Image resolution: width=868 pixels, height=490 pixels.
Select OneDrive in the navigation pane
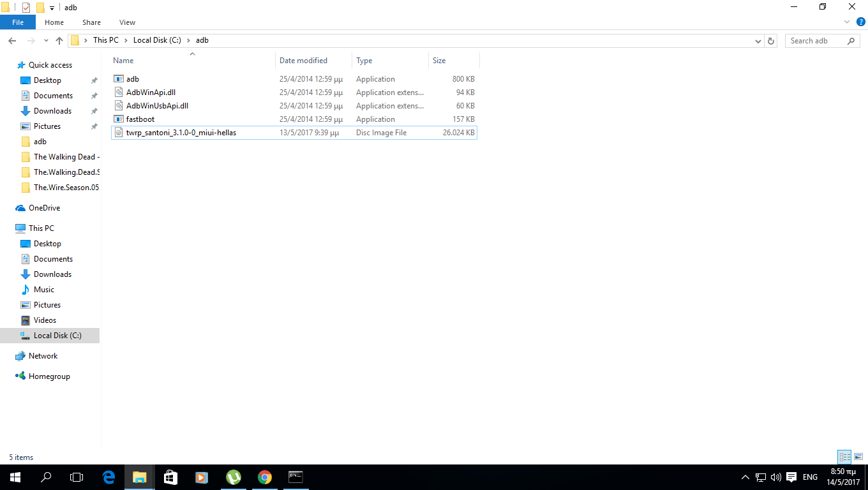(44, 208)
